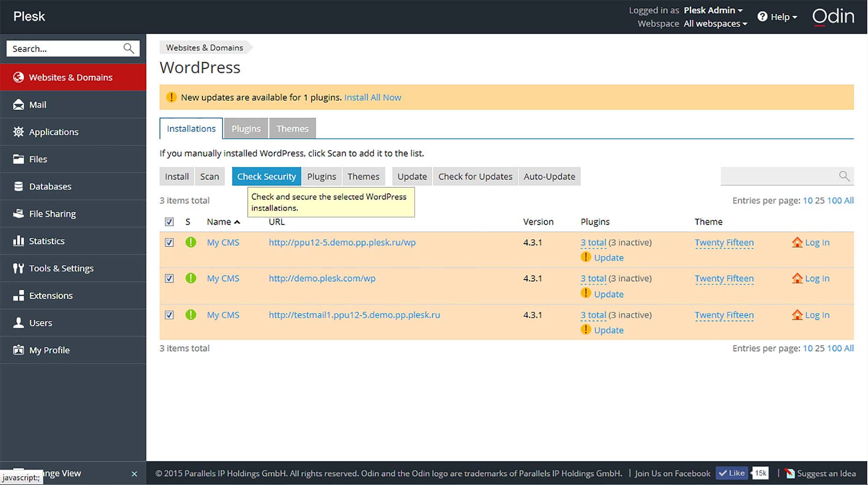Click the warning icon in updates banner
The height and width of the screenshot is (485, 868).
click(x=171, y=97)
